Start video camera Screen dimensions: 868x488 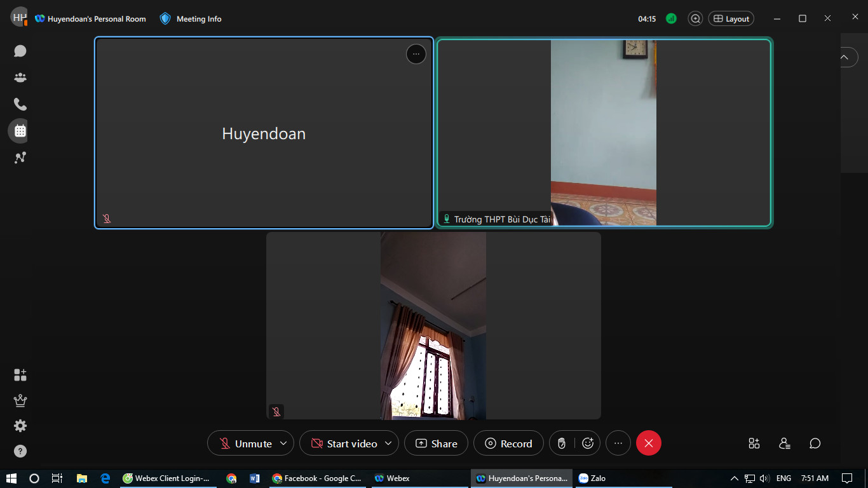[x=344, y=444]
